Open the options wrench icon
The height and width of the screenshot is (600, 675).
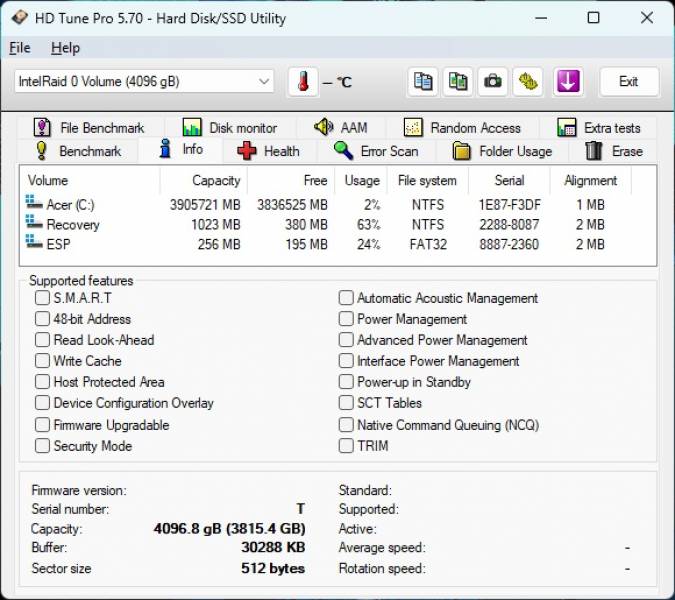click(528, 81)
